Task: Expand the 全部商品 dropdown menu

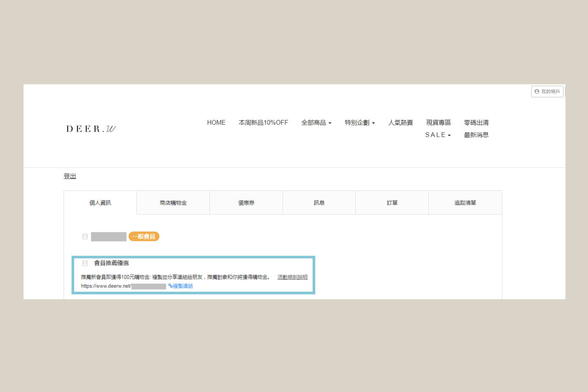Action: pyautogui.click(x=316, y=122)
